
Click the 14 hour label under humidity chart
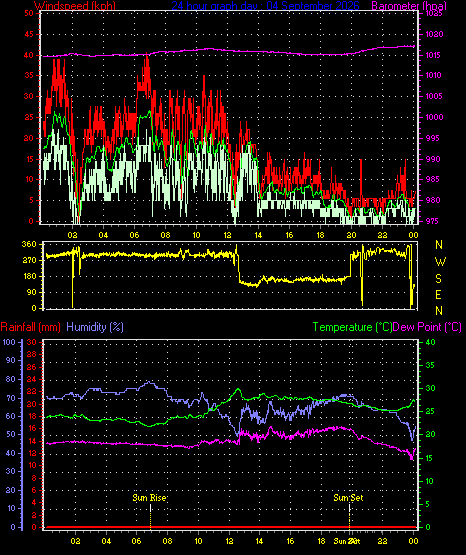[x=259, y=541]
